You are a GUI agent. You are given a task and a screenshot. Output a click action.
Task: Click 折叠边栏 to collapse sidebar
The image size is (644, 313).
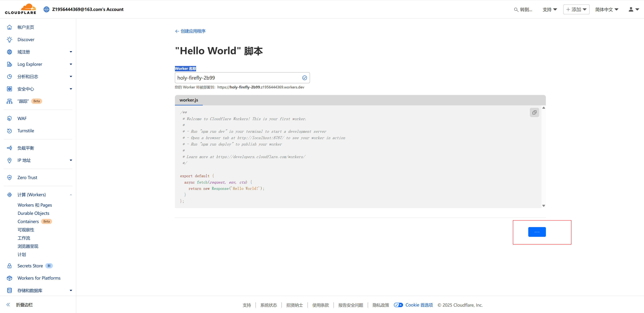click(24, 305)
